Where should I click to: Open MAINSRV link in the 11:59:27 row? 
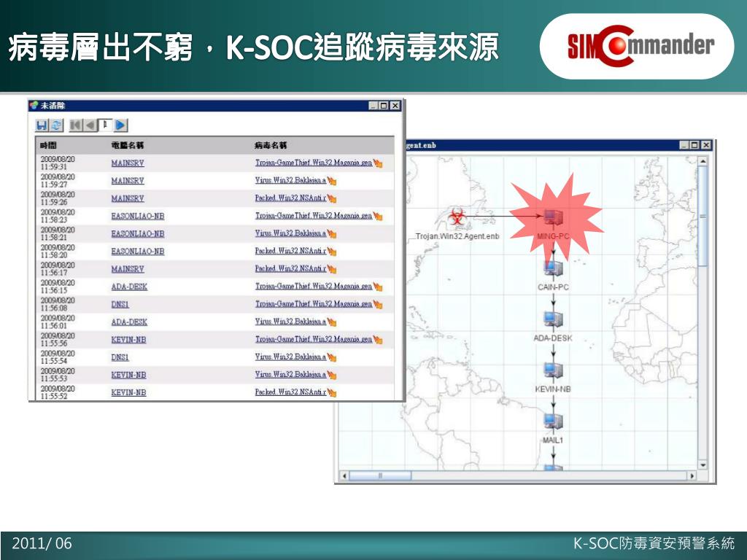pyautogui.click(x=128, y=181)
